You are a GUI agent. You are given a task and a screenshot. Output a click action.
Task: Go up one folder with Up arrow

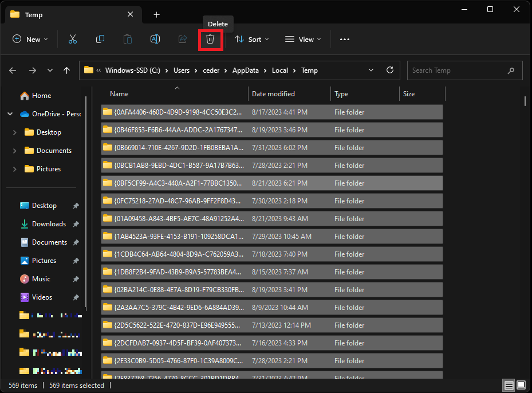[x=67, y=70]
